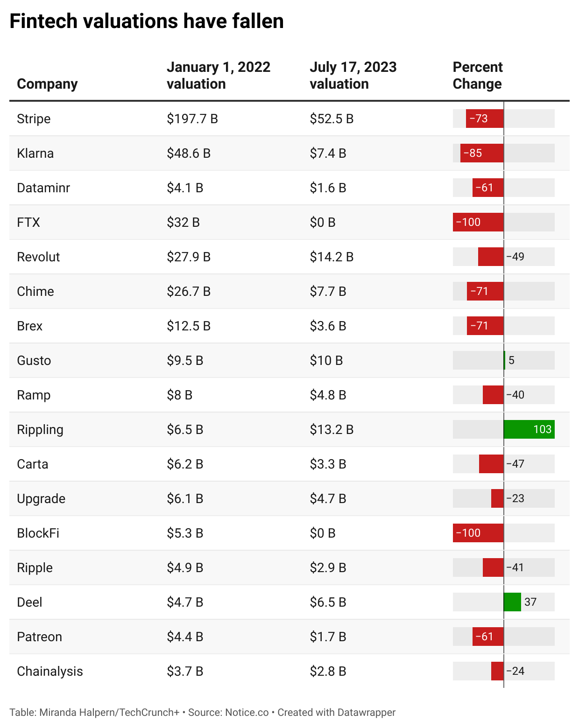Click the January 1, 2022 valuation header

pos(218,76)
